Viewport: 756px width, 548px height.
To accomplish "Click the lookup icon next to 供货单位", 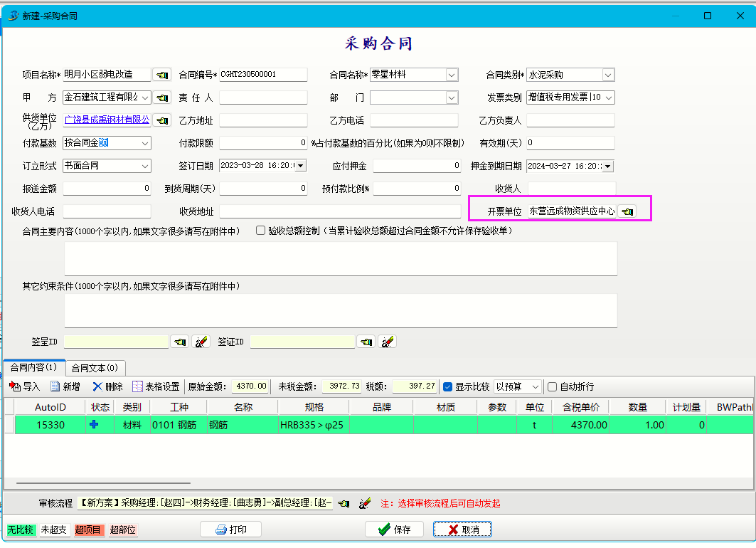I will [162, 120].
